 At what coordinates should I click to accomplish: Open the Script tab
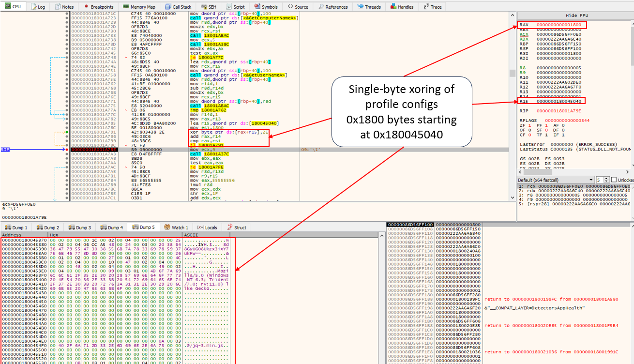point(235,7)
